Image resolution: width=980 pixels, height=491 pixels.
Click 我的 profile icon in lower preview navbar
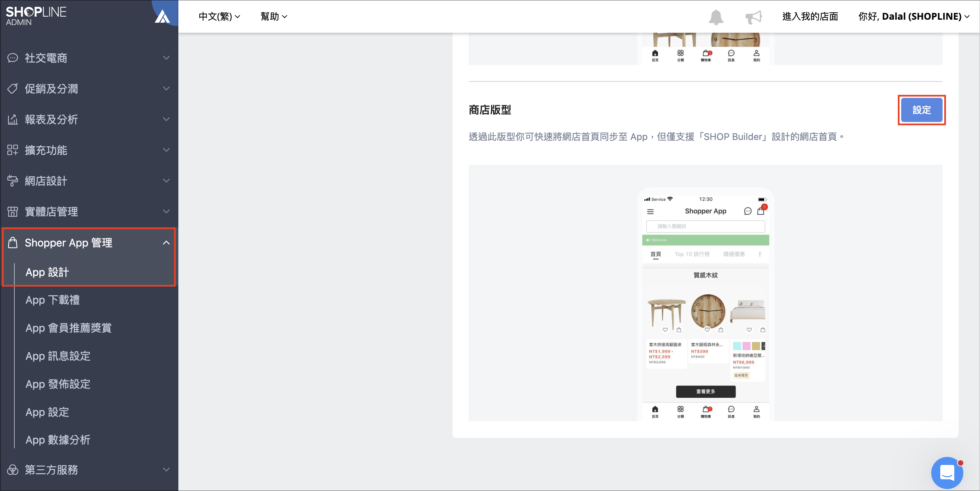tap(757, 409)
